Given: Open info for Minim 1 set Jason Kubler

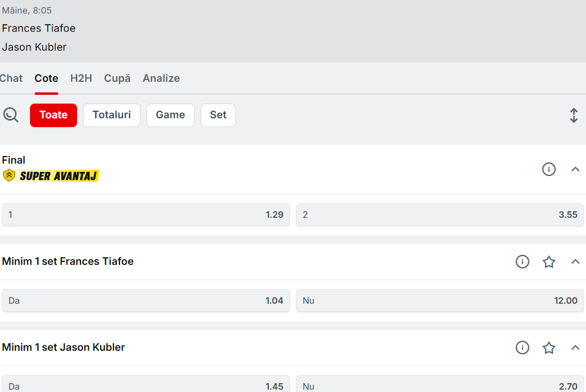Looking at the screenshot, I should pyautogui.click(x=522, y=347).
